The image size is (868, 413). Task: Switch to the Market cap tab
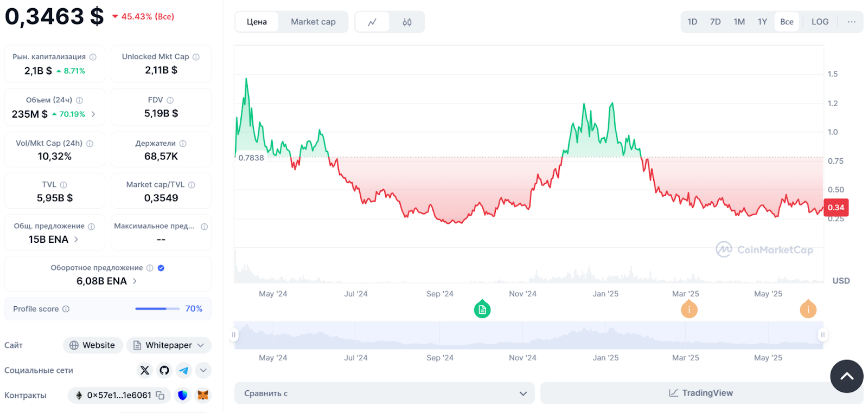[313, 22]
